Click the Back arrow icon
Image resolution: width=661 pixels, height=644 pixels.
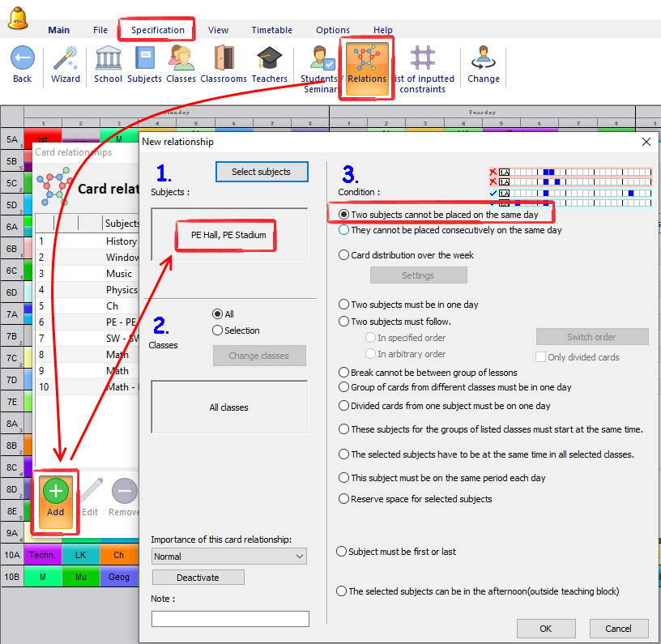[x=22, y=60]
